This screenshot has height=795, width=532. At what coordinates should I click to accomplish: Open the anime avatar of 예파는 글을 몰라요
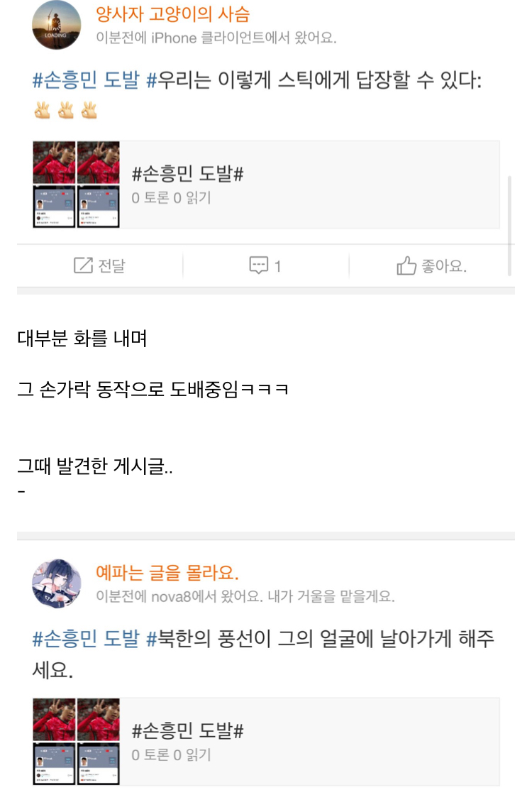[x=56, y=583]
